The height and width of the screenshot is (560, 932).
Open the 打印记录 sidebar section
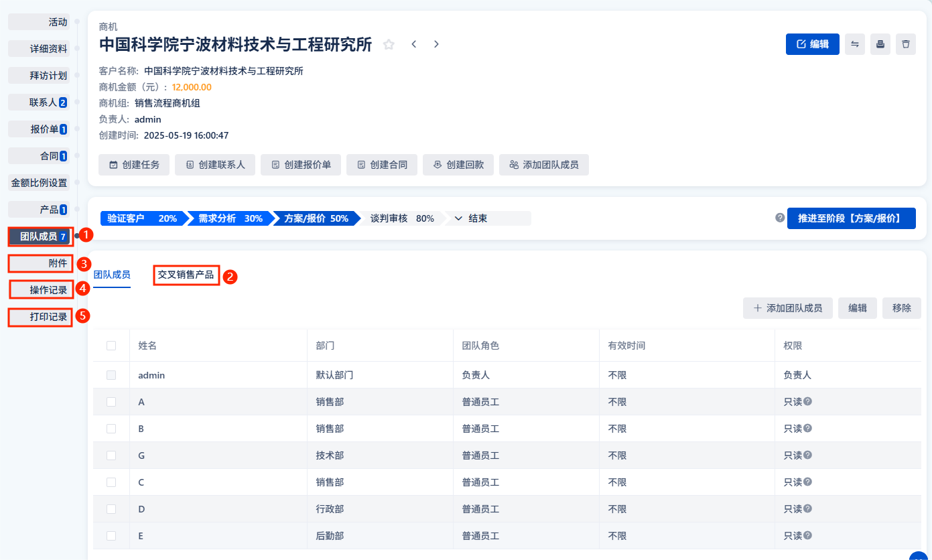pos(40,317)
